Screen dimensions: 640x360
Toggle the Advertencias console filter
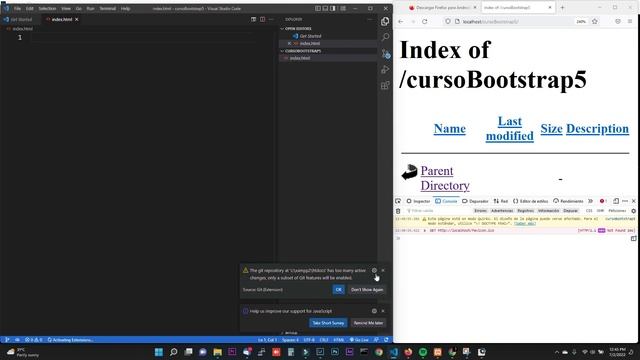(x=502, y=211)
